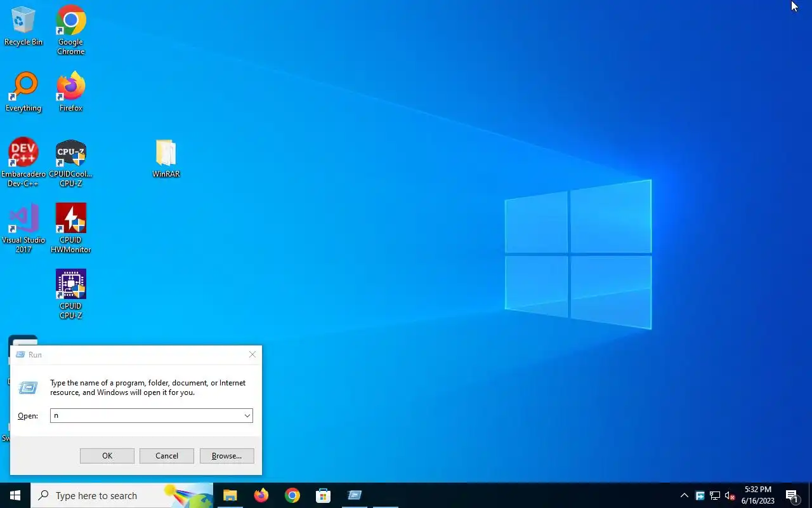Viewport: 812px width, 508px height.
Task: Launch Chrome from the taskbar
Action: 292,495
